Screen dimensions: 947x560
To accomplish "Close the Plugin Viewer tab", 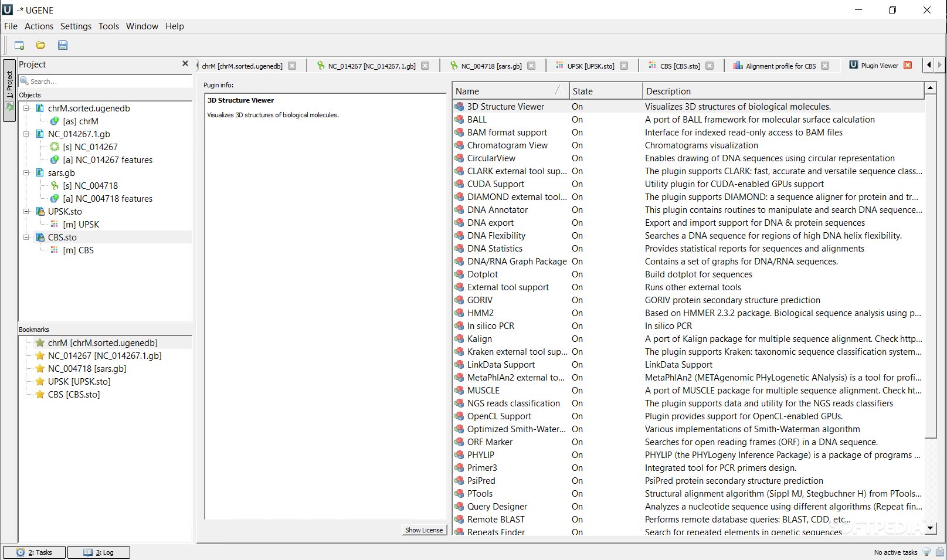I will [908, 65].
